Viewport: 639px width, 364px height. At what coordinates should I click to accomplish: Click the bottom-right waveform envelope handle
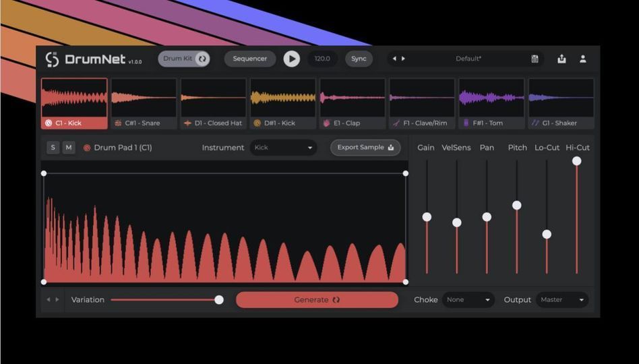coord(406,282)
